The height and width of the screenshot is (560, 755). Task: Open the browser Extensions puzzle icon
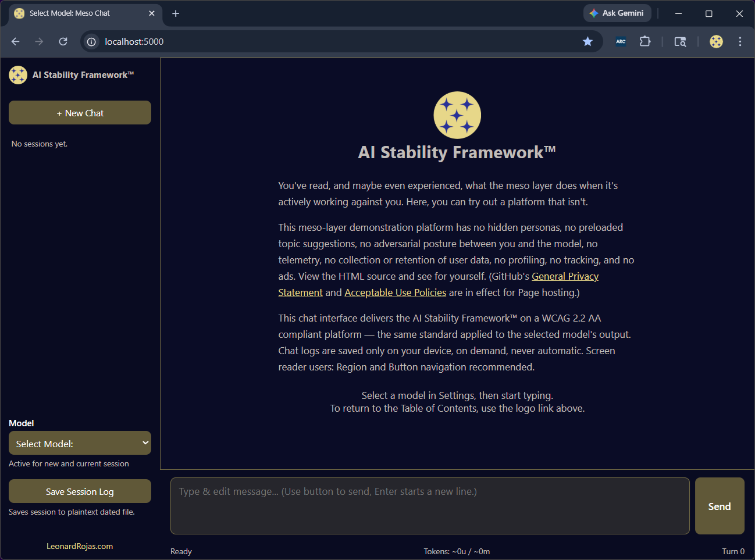[x=644, y=41]
